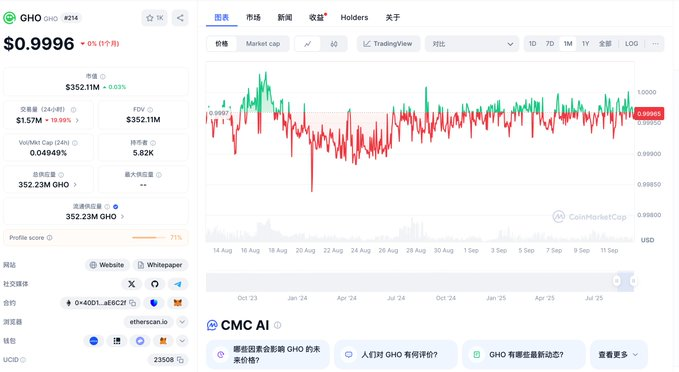Click GHO coin logo at top left

tap(10, 18)
